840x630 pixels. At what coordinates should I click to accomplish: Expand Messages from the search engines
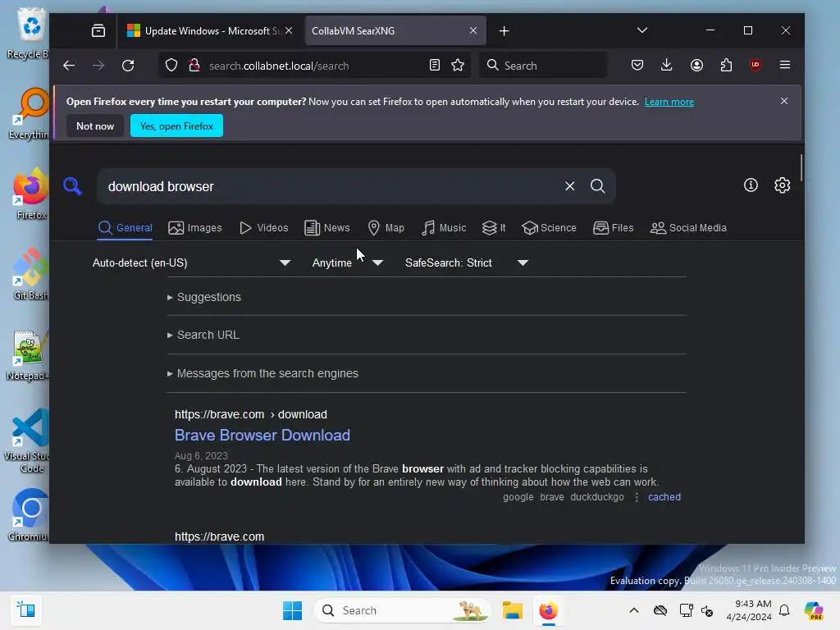coord(262,373)
